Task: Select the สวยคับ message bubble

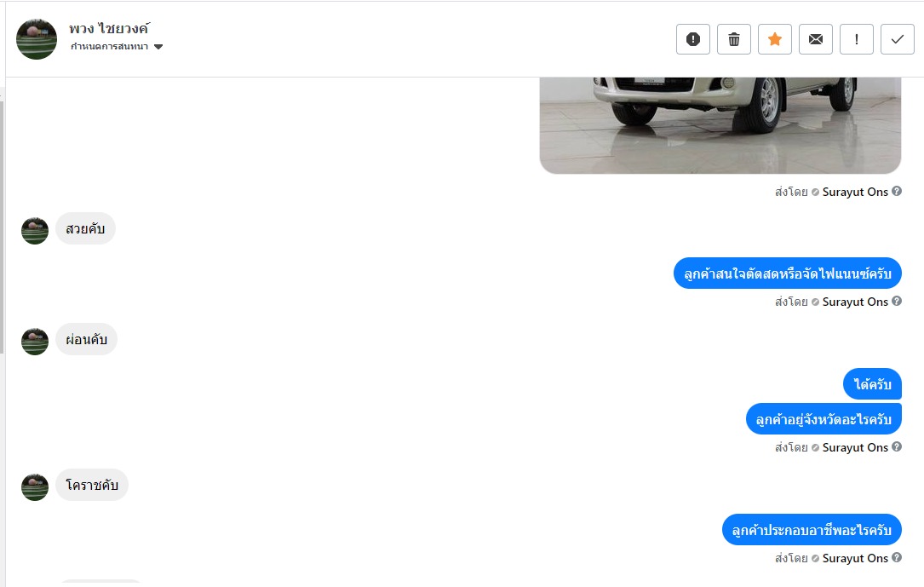Action: pyautogui.click(x=85, y=228)
